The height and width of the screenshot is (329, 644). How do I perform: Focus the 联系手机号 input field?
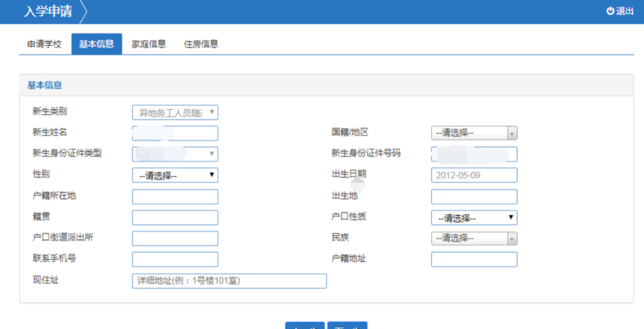pyautogui.click(x=175, y=259)
